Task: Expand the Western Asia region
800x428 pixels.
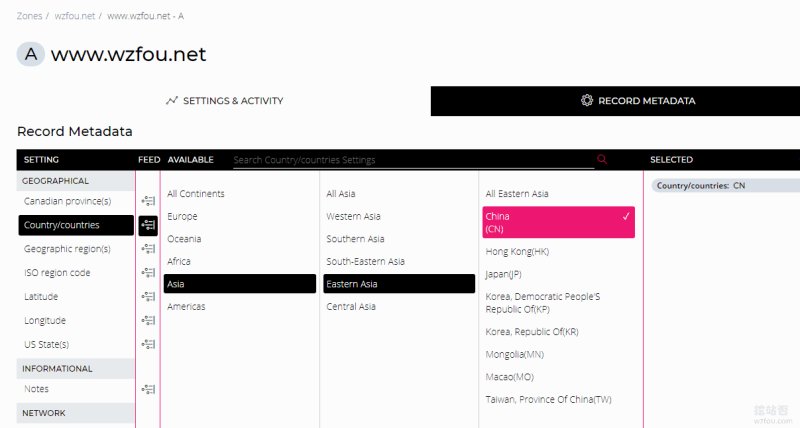Action: pyautogui.click(x=354, y=216)
